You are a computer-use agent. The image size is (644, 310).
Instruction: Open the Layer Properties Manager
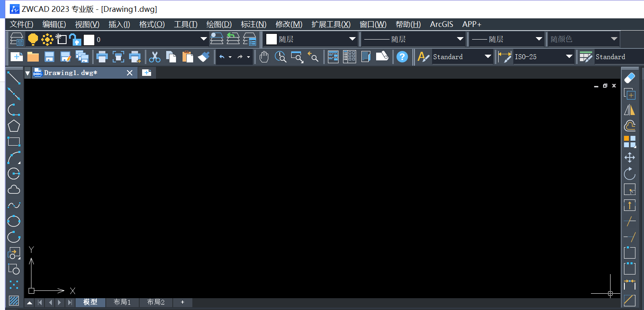(17, 39)
